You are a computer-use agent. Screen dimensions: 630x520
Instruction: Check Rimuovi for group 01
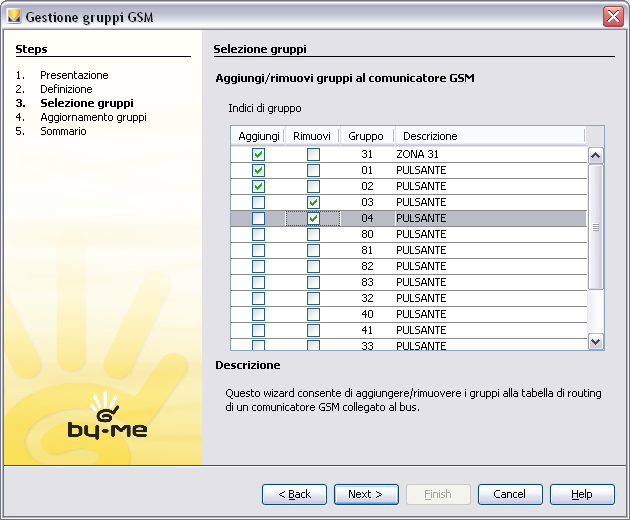(313, 170)
